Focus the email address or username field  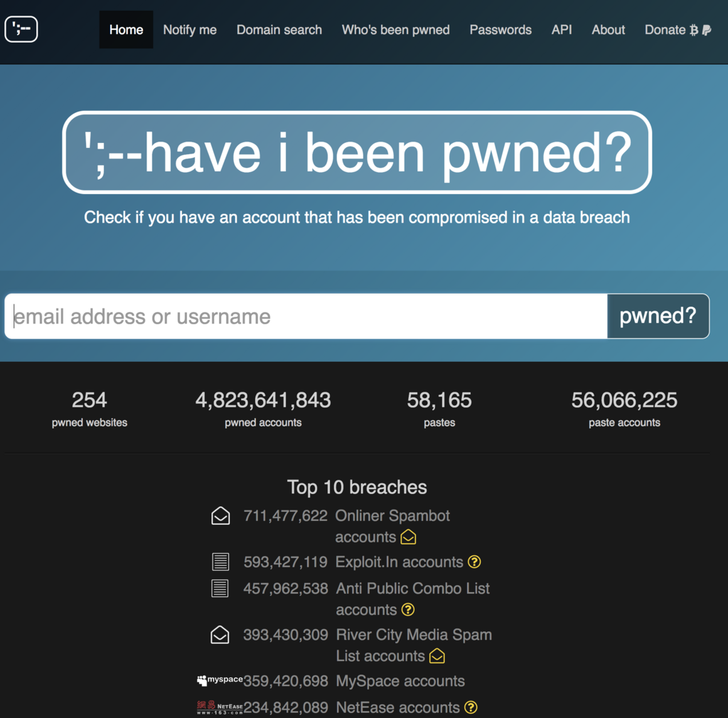click(306, 316)
